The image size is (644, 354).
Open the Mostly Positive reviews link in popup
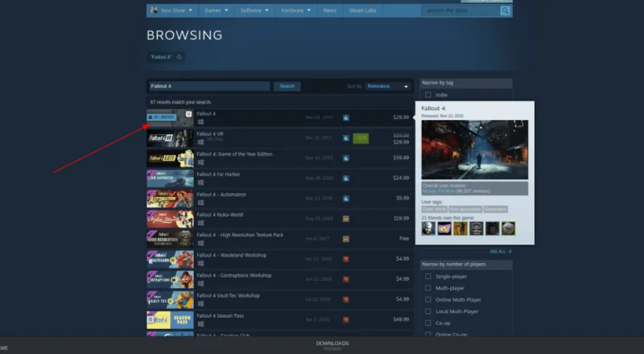[x=438, y=191]
